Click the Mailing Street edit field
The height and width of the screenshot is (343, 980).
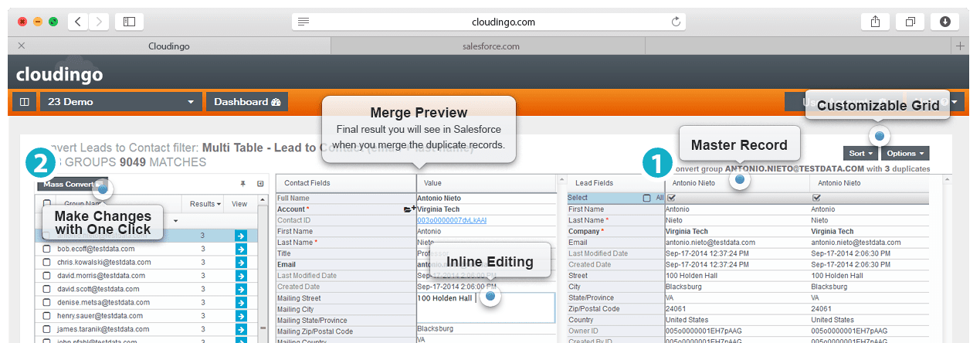point(486,307)
